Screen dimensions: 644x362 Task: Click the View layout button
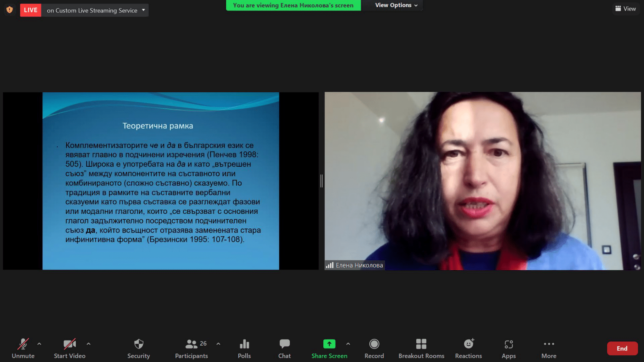point(626,9)
